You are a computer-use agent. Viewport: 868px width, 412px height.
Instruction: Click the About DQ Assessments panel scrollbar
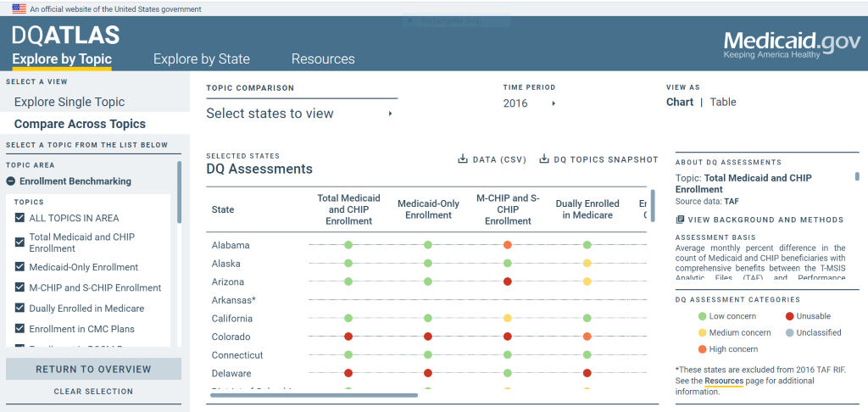(x=857, y=176)
